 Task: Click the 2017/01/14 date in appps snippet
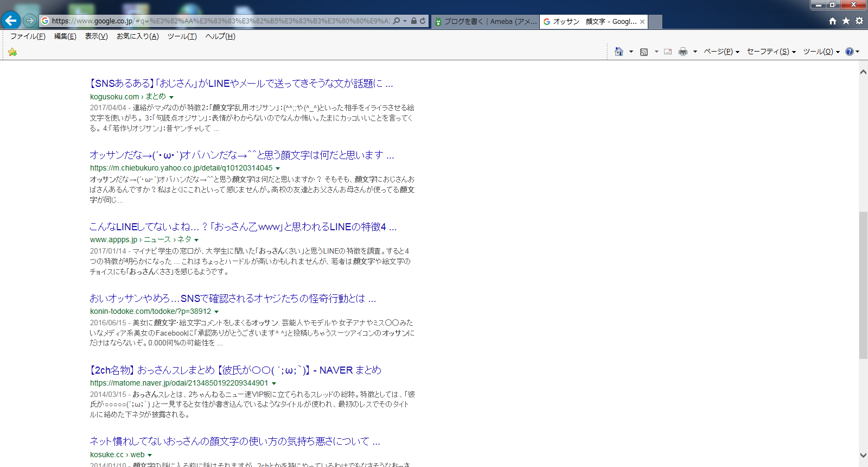coord(108,251)
